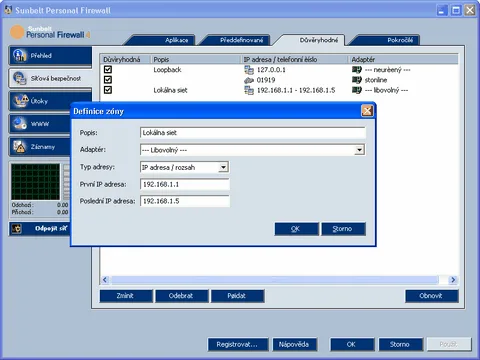Viewport: 480px width, 360px height.
Task: Click the IP adresa / rozsah combo box
Action: click(184, 167)
